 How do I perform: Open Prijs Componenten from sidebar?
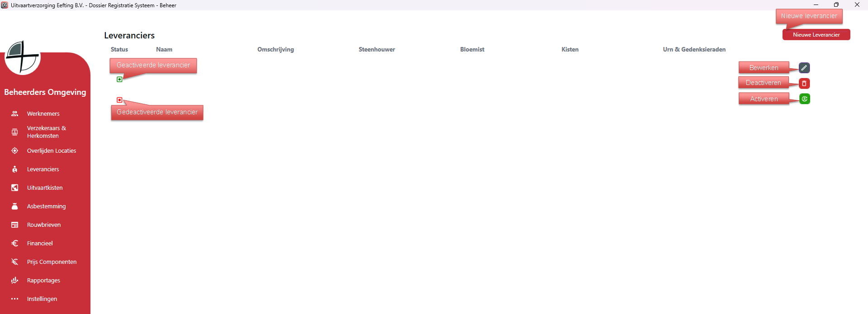(52, 262)
